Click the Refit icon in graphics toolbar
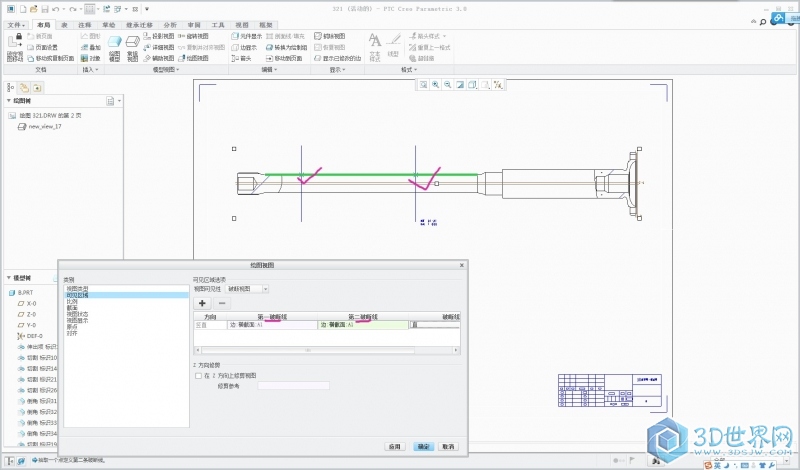The width and height of the screenshot is (800, 470). coord(423,85)
